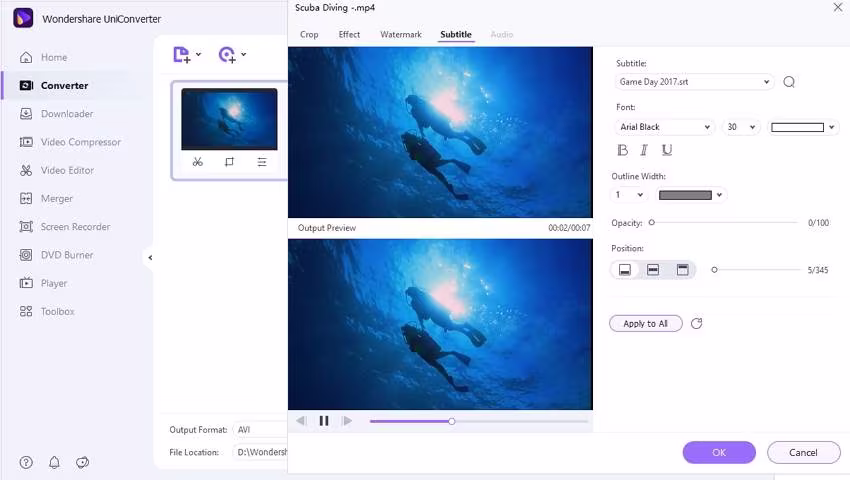The image size is (850, 480).
Task: Click the Add from disc icon
Action: coord(227,54)
